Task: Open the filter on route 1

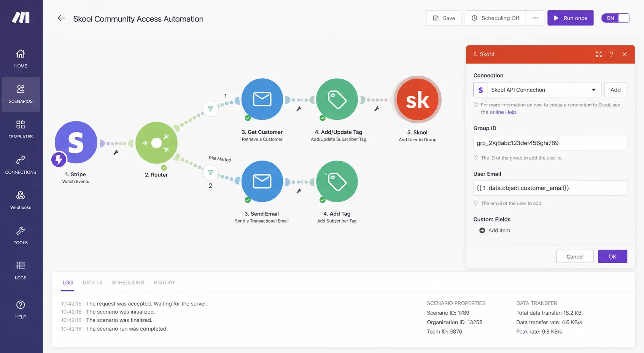Action: pos(210,109)
